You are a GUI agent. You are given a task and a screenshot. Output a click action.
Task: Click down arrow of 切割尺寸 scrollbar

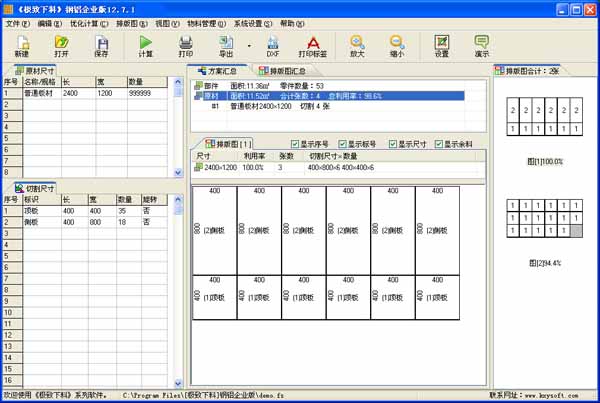pyautogui.click(x=178, y=383)
